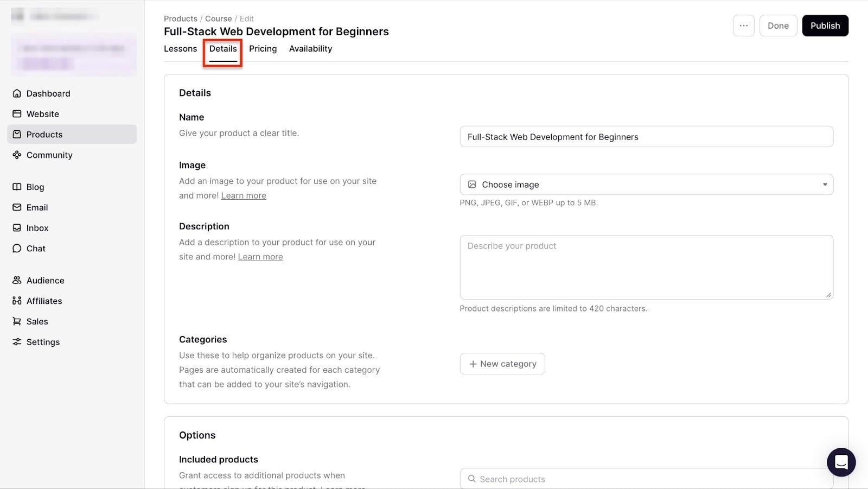Open the floating support chat widget

point(841,462)
